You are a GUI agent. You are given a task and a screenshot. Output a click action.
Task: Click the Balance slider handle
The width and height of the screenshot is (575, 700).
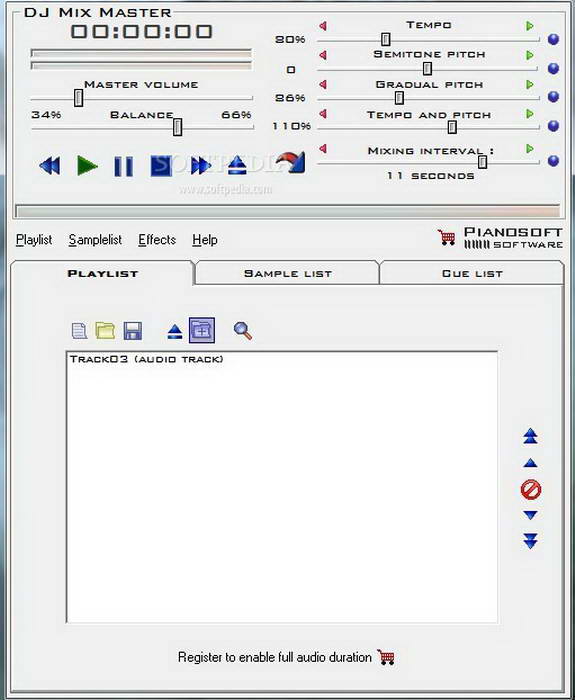tap(177, 127)
